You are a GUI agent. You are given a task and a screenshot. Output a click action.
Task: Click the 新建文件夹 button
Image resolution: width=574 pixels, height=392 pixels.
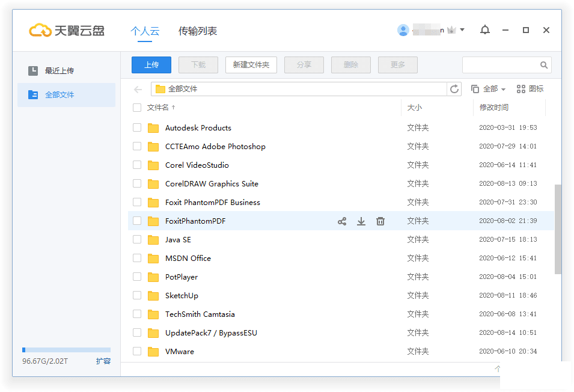251,65
